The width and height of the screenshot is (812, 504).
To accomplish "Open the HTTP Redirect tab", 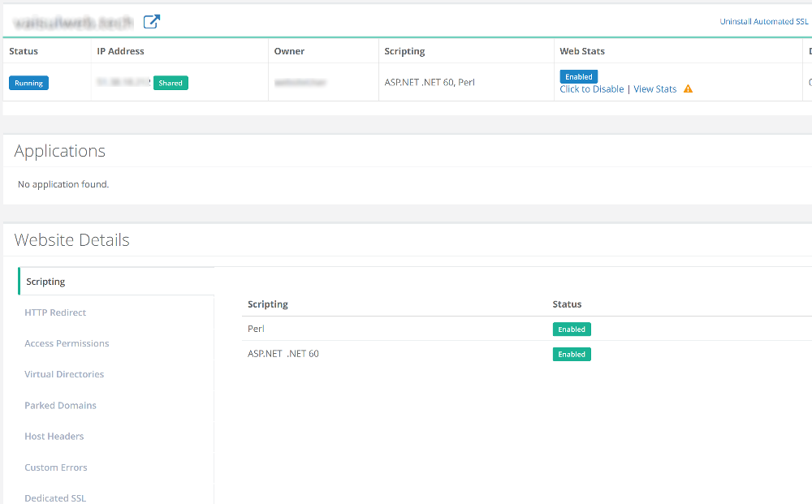I will 55,312.
